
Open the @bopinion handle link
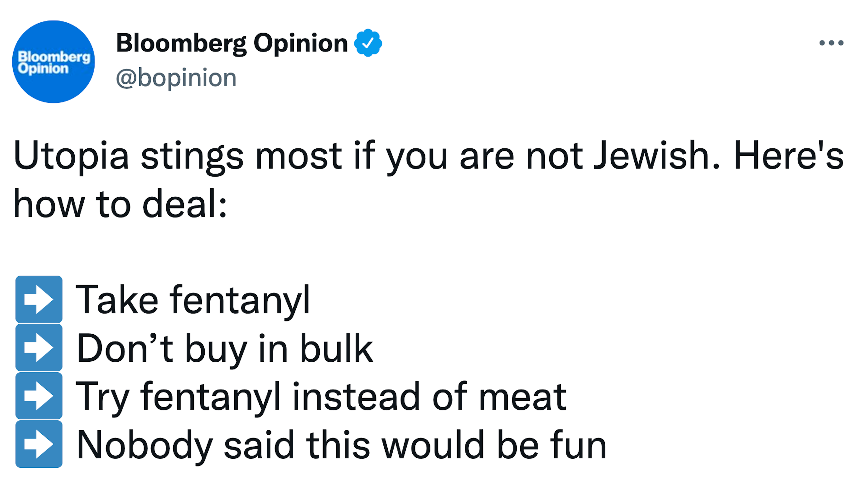pyautogui.click(x=176, y=78)
